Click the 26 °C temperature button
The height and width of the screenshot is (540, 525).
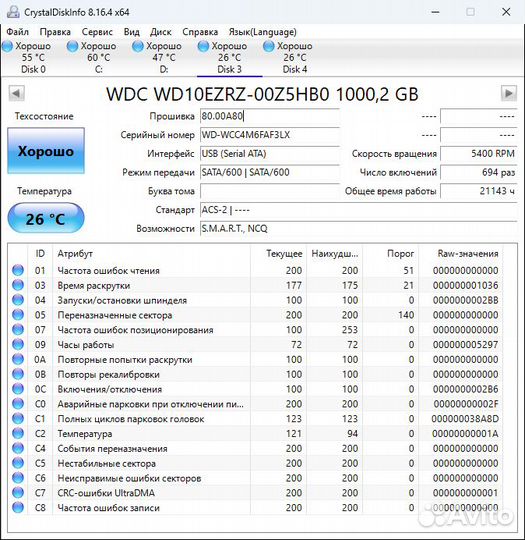point(46,219)
